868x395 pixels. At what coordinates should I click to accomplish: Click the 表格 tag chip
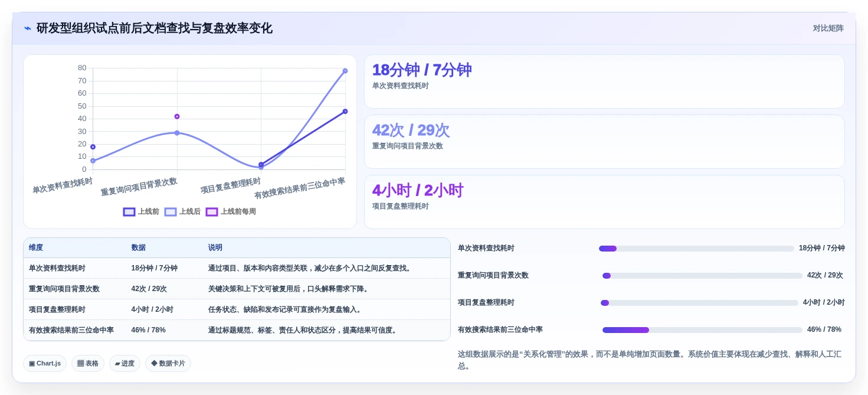pos(88,363)
